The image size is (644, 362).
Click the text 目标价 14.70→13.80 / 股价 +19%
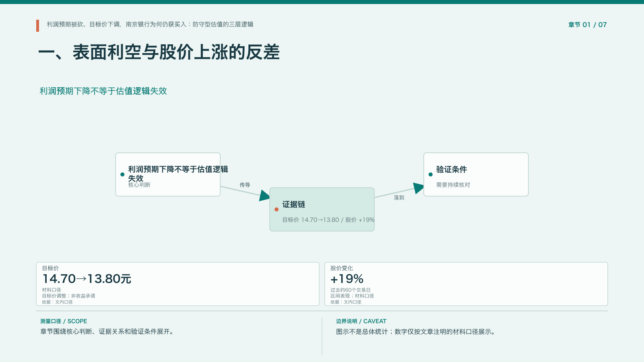click(x=328, y=220)
